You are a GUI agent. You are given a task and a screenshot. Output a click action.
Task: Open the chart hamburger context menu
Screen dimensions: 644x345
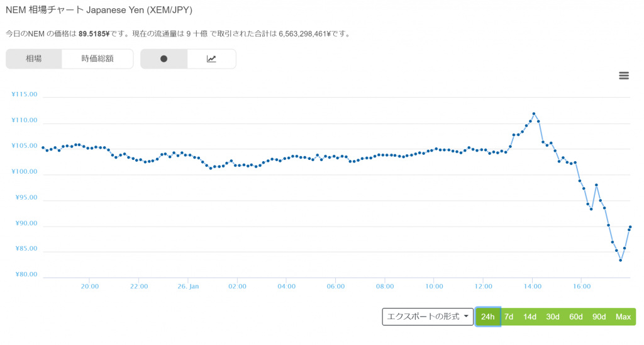(x=623, y=76)
